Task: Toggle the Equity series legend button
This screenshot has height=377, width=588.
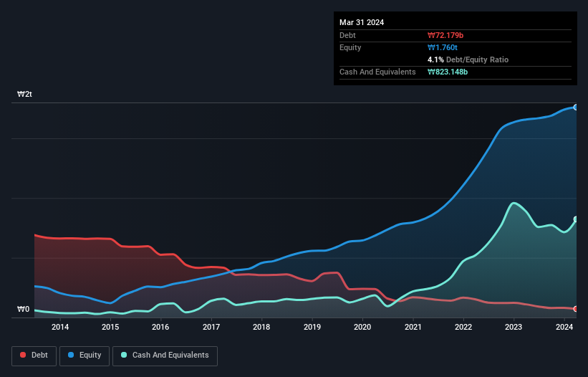Action: pos(85,355)
